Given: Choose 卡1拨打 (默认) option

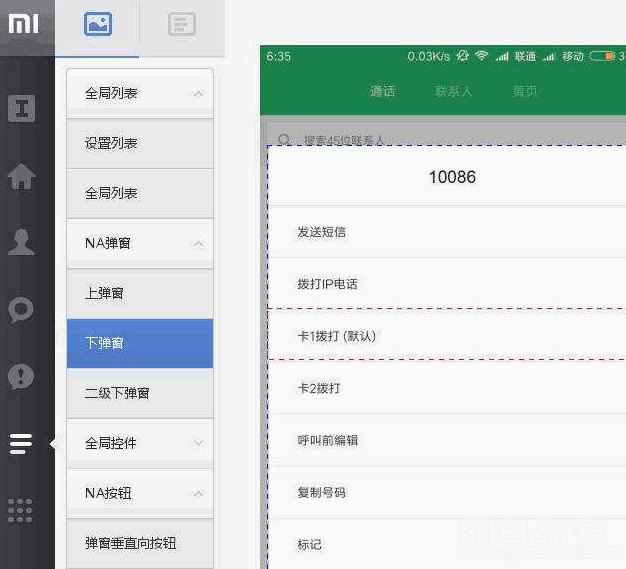Looking at the screenshot, I should [447, 336].
